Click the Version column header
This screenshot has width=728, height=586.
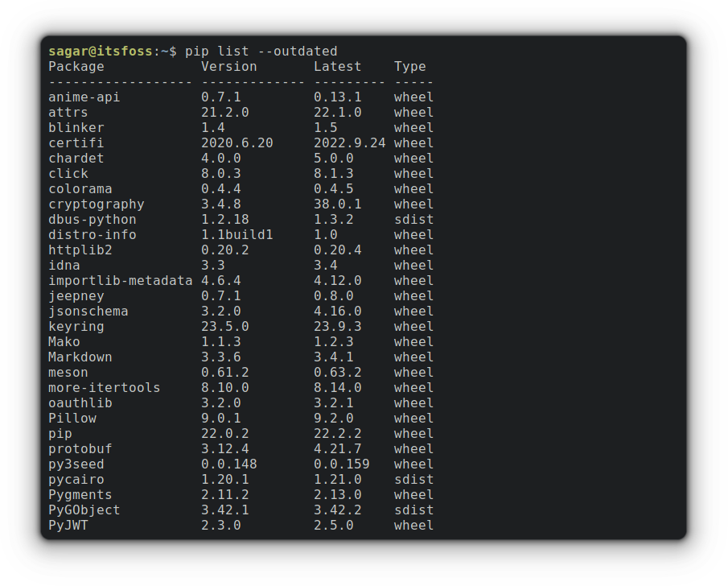point(228,66)
